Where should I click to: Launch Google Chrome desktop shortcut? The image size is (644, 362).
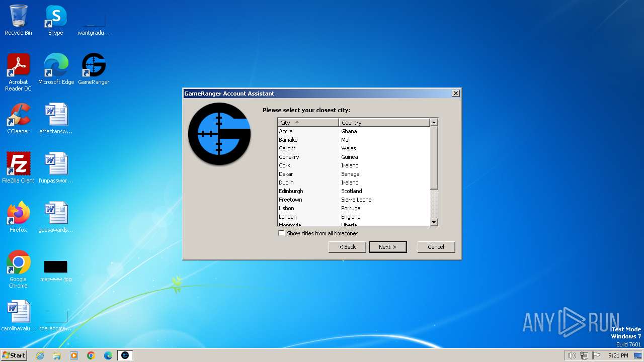pyautogui.click(x=18, y=269)
